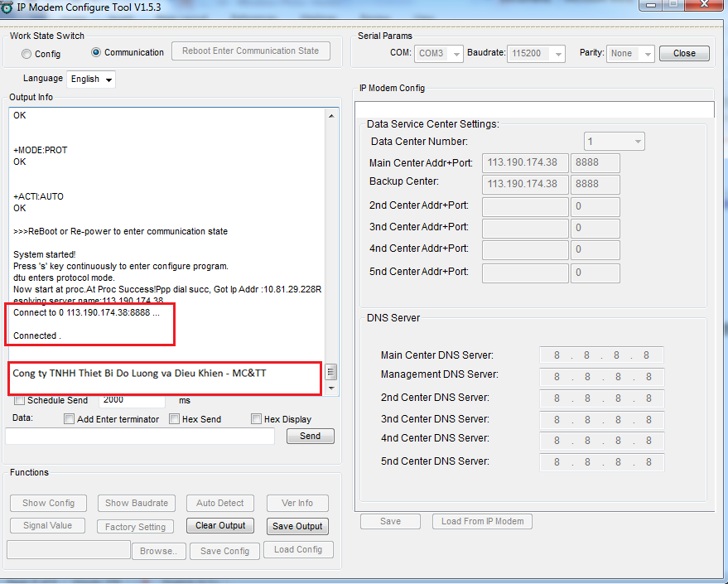This screenshot has width=728, height=584.
Task: Click the Browse.. button
Action: tap(159, 551)
